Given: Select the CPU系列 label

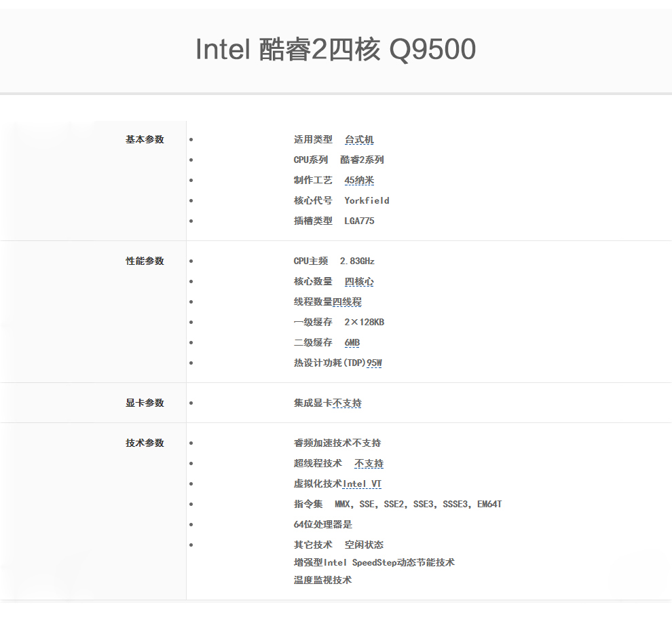Looking at the screenshot, I should pyautogui.click(x=311, y=160).
